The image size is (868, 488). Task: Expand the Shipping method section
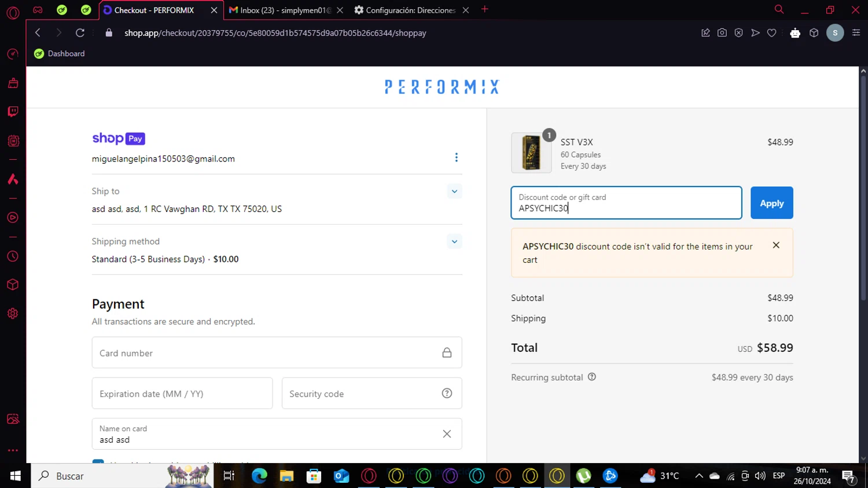pos(454,241)
